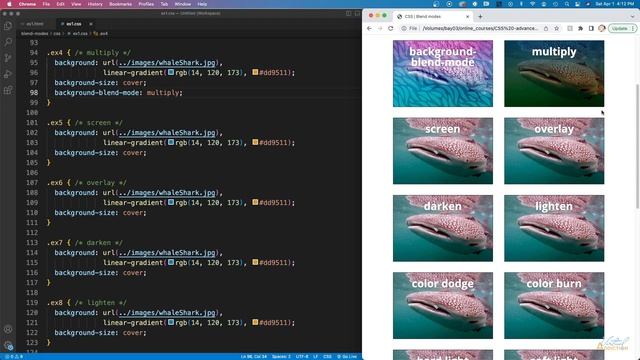The height and width of the screenshot is (360, 640).
Task: Click the overlay blend mode thumbnail
Action: tap(554, 151)
